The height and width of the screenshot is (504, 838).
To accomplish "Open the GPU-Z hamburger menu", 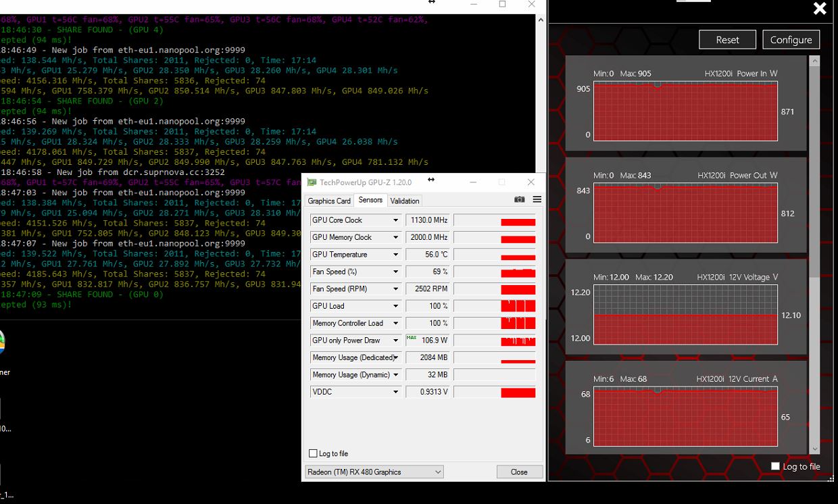I will [x=537, y=199].
